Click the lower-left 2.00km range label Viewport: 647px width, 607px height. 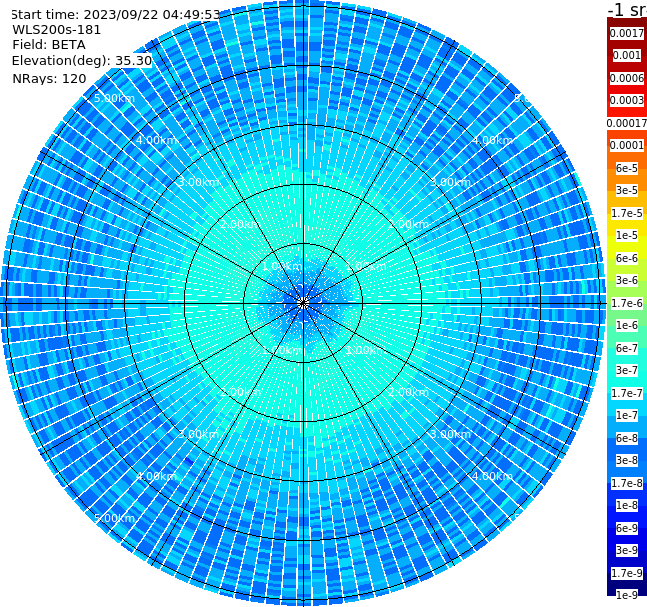[x=241, y=392]
